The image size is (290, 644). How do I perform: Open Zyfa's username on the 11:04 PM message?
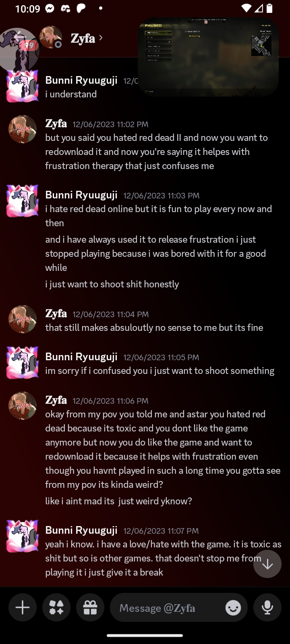point(56,313)
